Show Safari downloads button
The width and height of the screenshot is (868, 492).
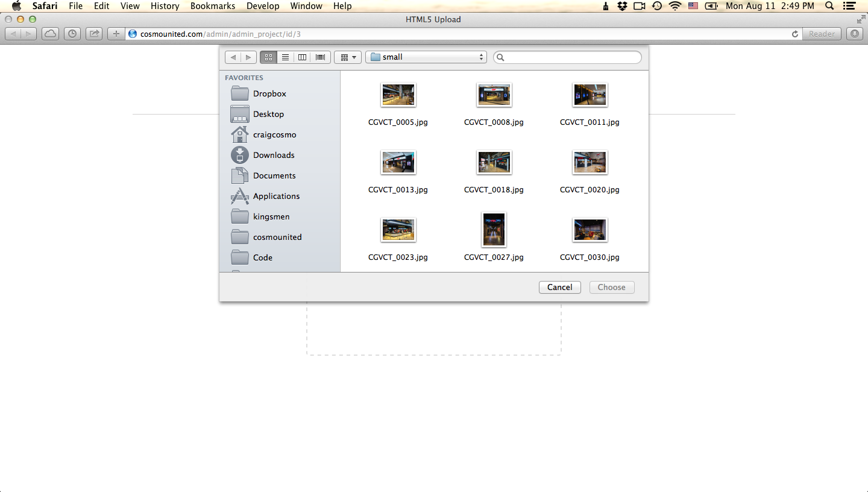coord(854,34)
